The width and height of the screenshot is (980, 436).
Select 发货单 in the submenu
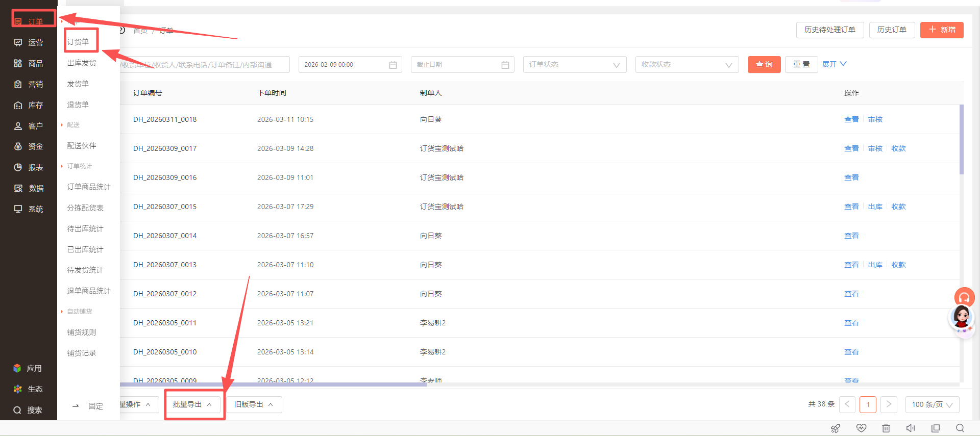[78, 84]
